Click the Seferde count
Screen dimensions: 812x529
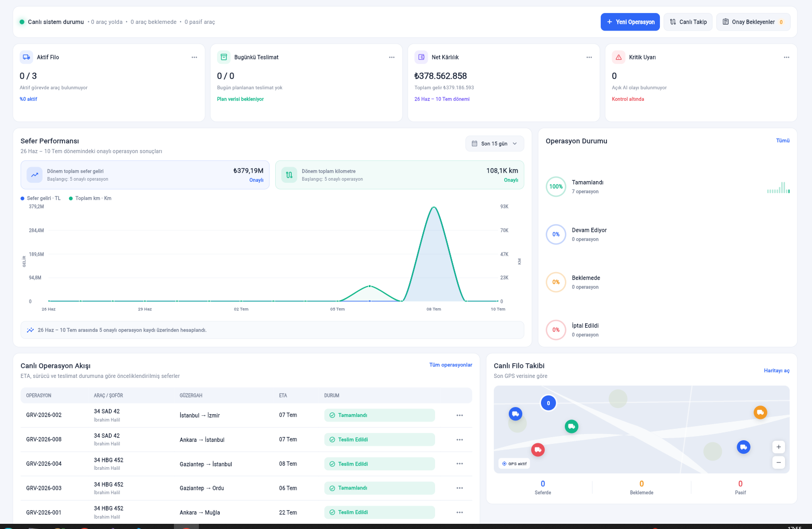click(543, 484)
